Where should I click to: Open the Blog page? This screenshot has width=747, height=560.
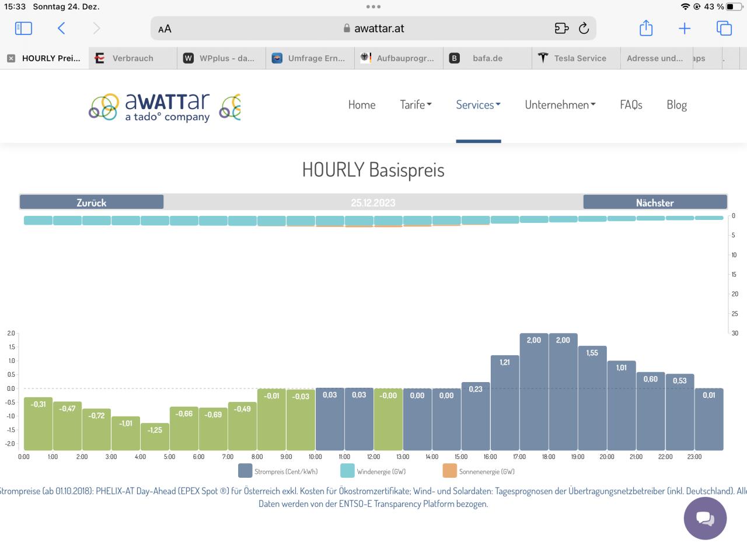676,105
